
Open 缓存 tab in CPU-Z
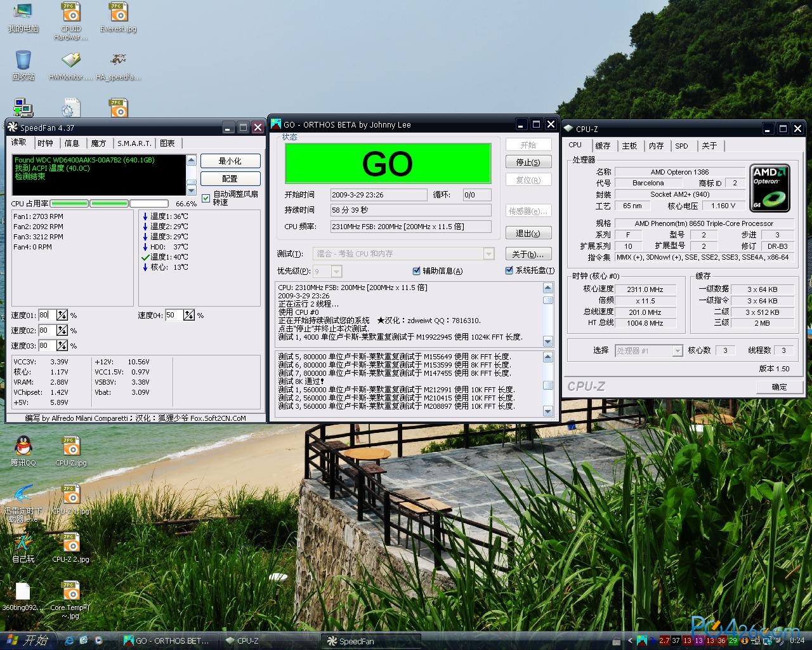pos(603,146)
